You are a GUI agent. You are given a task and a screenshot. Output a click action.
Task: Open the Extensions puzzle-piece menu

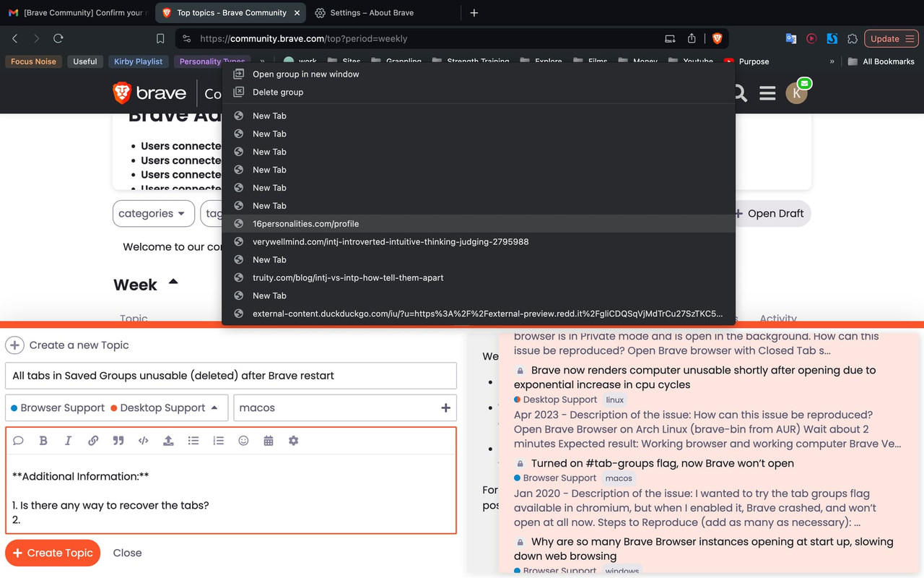tap(853, 38)
